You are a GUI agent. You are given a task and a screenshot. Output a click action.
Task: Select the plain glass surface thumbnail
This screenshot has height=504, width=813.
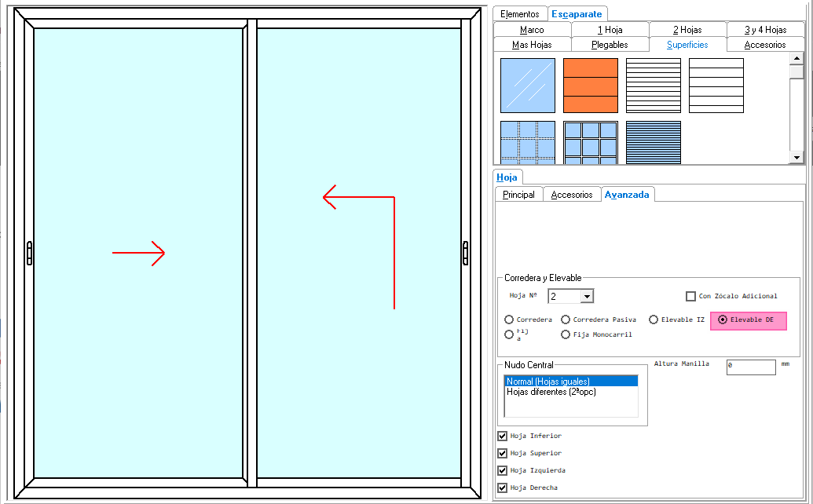pyautogui.click(x=527, y=86)
